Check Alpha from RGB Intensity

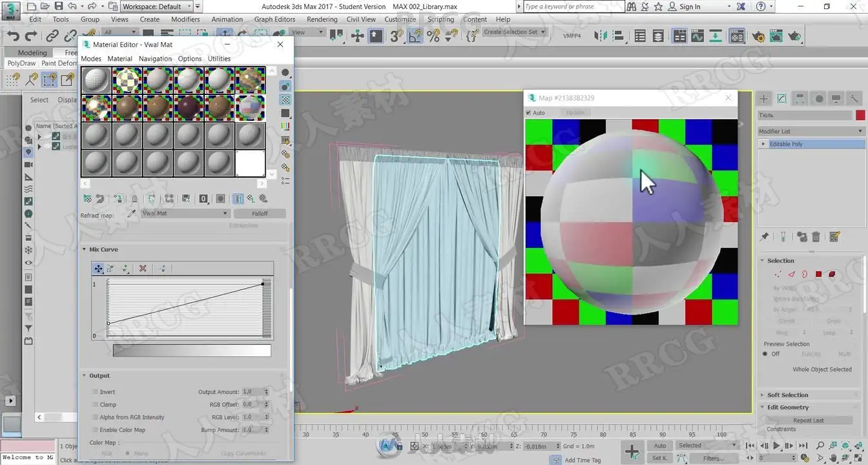click(x=95, y=417)
